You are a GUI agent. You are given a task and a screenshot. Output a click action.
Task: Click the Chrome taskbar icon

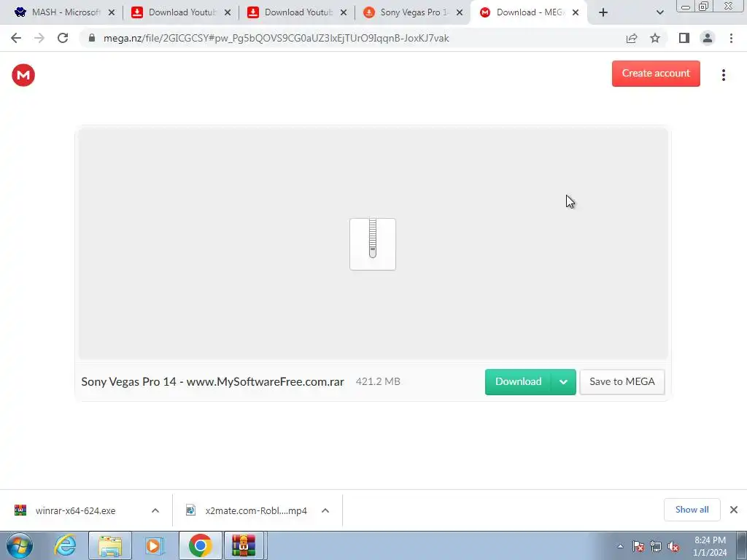200,545
